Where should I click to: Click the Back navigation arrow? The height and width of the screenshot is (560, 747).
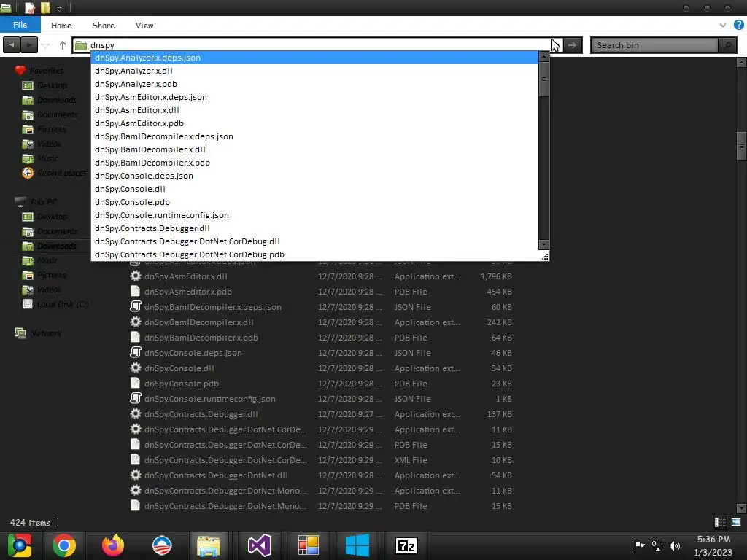(12, 45)
